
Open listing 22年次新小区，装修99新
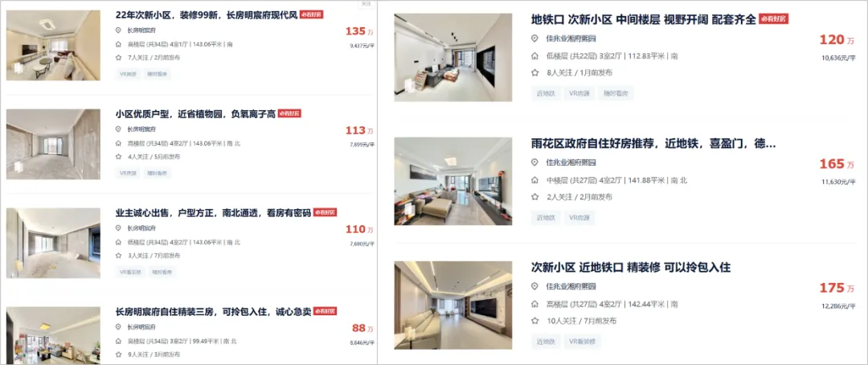(x=207, y=15)
